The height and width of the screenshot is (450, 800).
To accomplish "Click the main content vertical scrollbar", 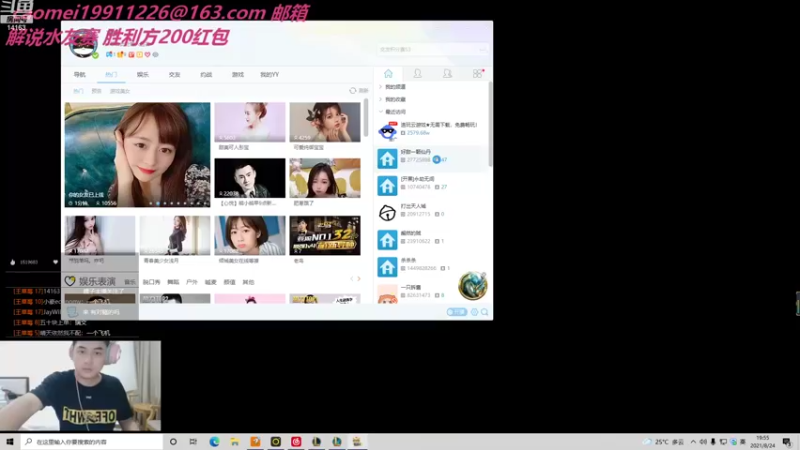I will (x=366, y=118).
